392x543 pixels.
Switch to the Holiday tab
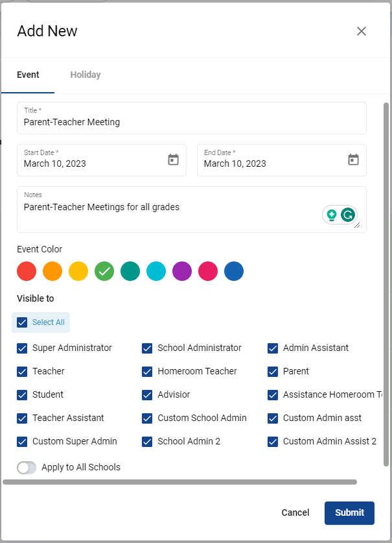(85, 75)
